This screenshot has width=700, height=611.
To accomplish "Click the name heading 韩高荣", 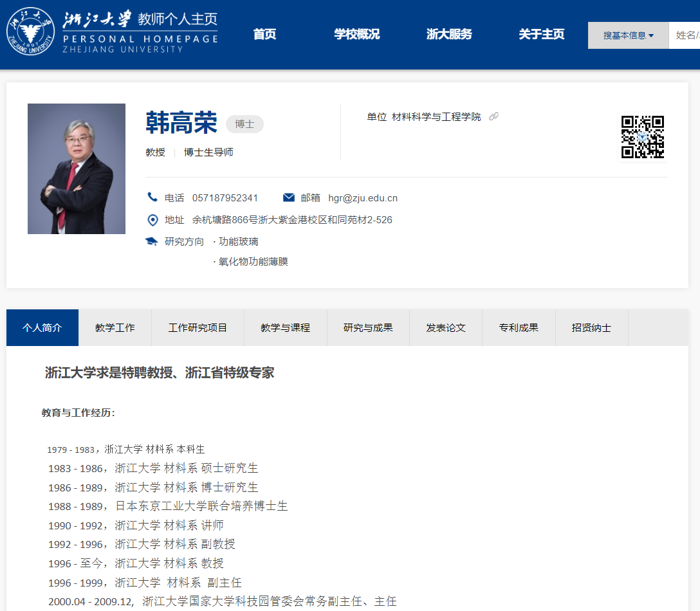I will (181, 123).
